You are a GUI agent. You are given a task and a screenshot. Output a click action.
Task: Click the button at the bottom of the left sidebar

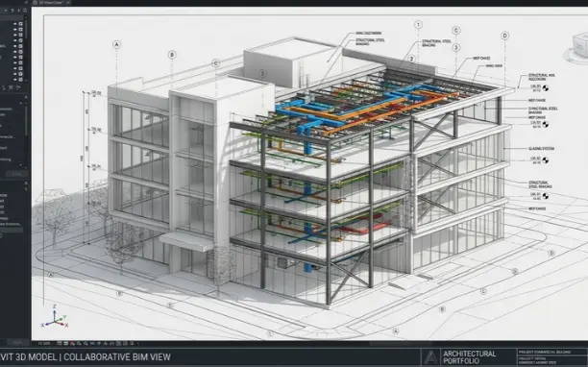pos(17,342)
